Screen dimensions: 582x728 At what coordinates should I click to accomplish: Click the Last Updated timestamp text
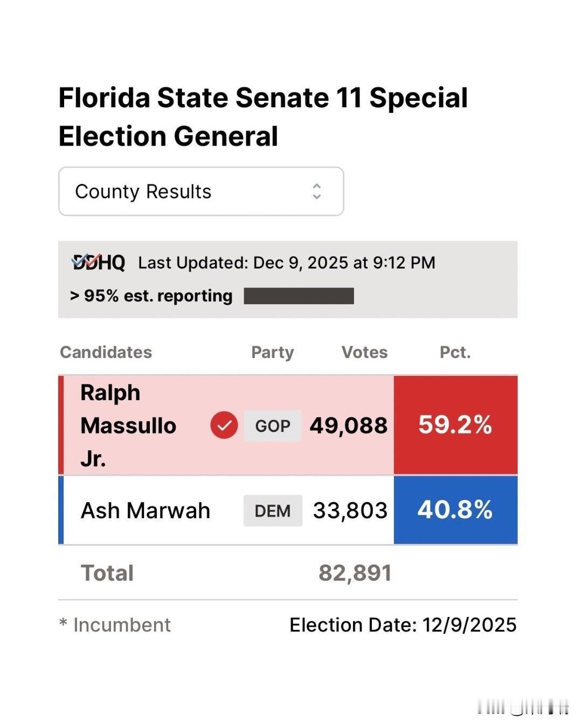point(287,263)
